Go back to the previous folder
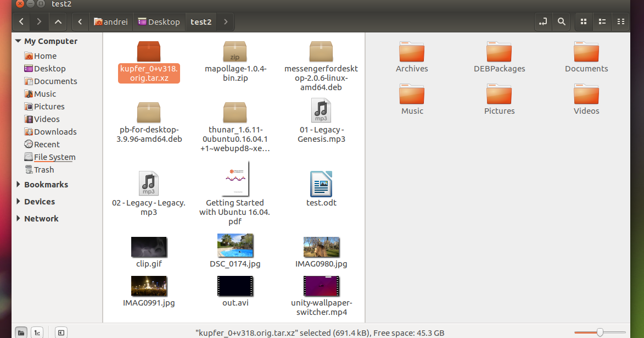This screenshot has height=338, width=644. [x=21, y=21]
